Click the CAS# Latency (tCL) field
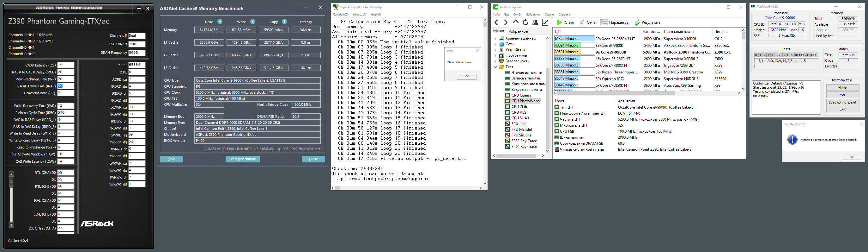The height and width of the screenshot is (252, 868). point(66,65)
